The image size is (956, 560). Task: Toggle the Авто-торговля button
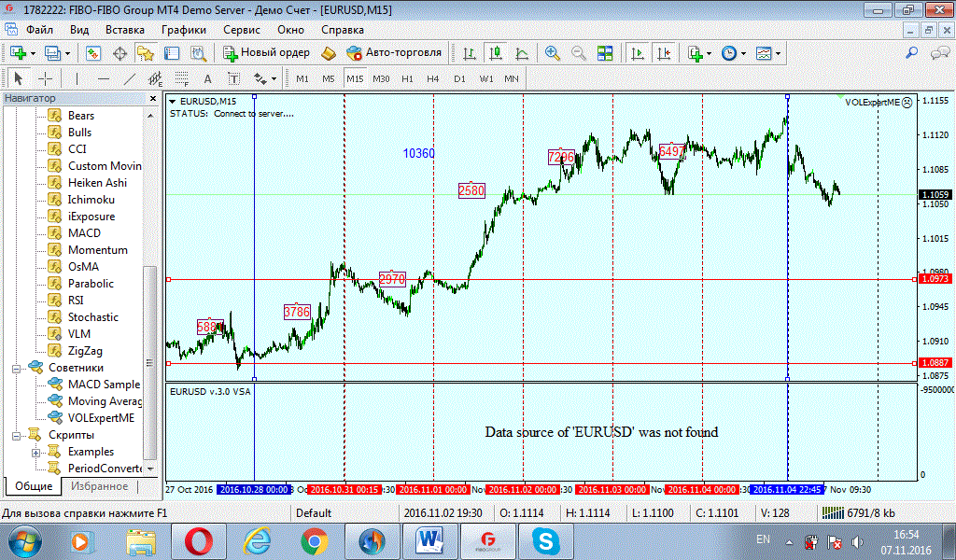394,53
